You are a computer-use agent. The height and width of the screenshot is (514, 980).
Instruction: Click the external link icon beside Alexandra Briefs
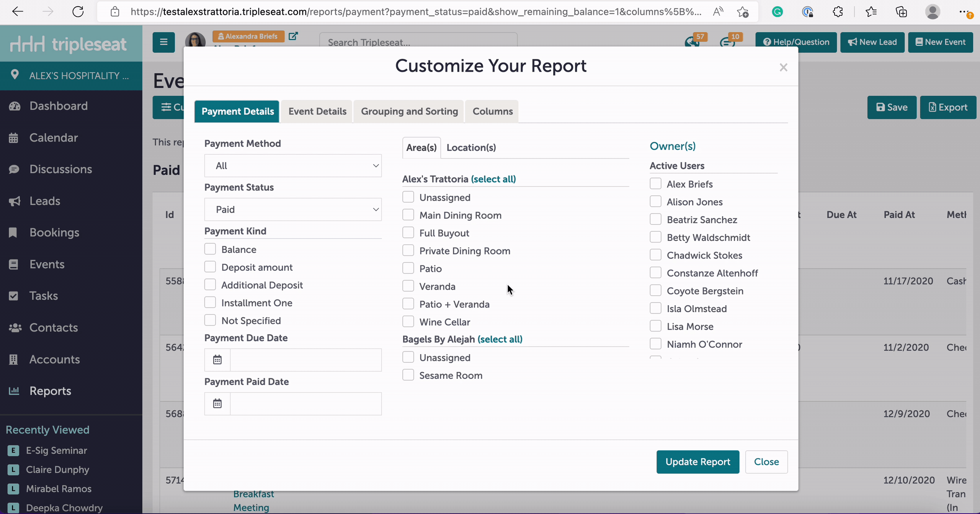[293, 36]
